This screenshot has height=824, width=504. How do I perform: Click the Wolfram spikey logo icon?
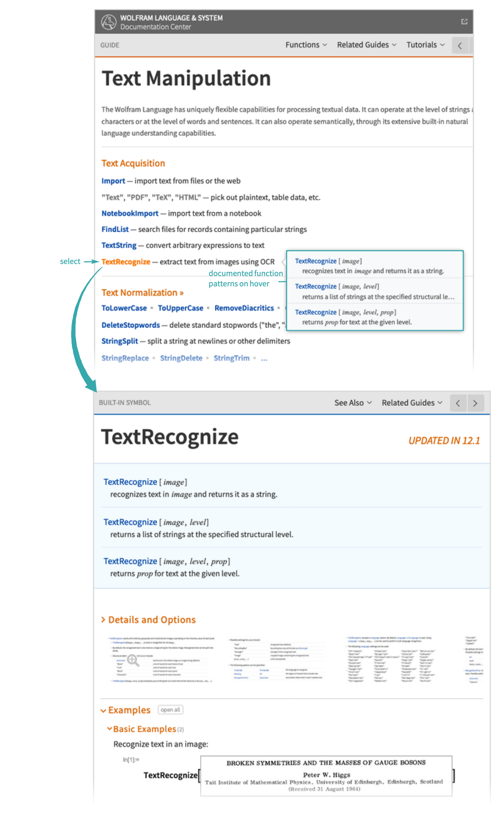109,22
